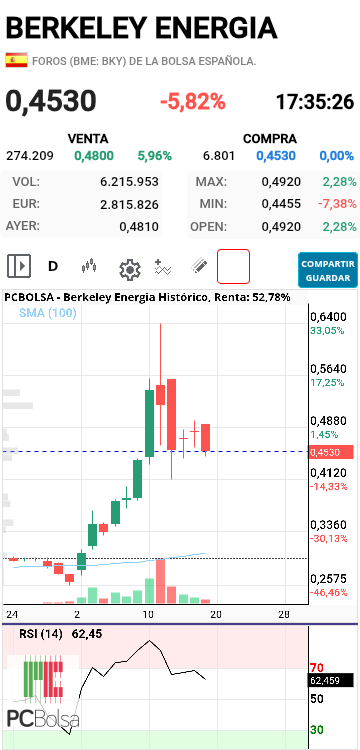Screen dimensions: 360x750
Task: Click the 0,6400 price axis label
Action: 328,317
